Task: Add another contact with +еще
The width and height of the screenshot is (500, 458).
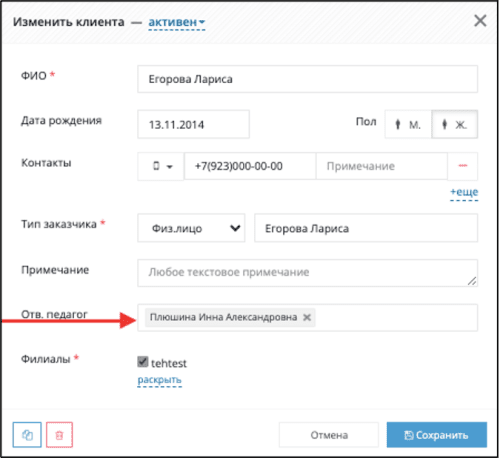Action: [464, 192]
